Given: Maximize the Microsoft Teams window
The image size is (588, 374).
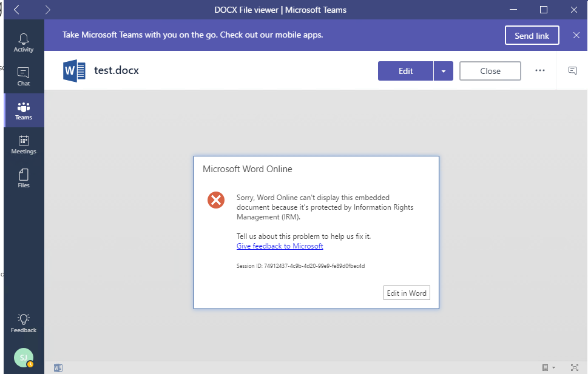Looking at the screenshot, I should [x=543, y=10].
